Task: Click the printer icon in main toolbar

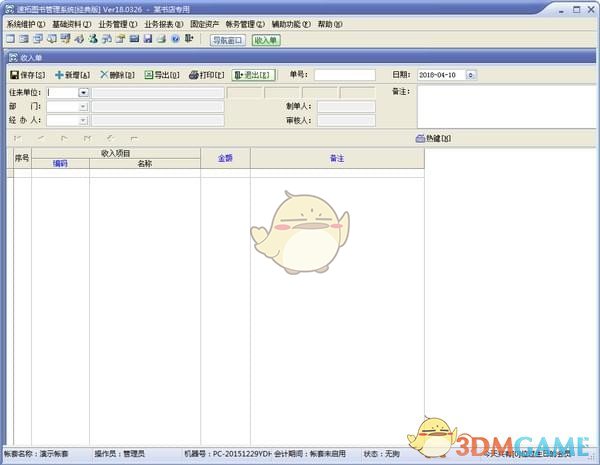Action: tap(161, 39)
